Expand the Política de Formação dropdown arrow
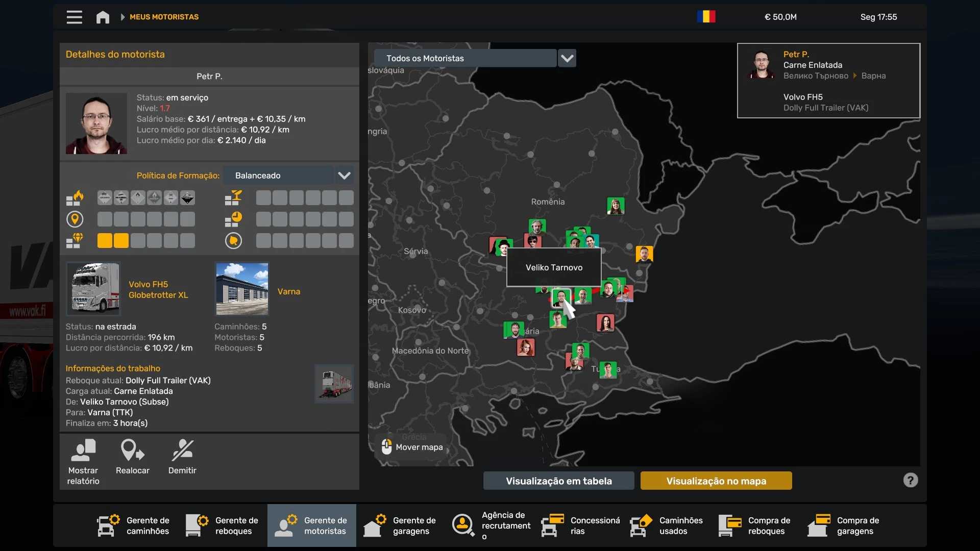Viewport: 980px width, 551px height. (x=344, y=176)
